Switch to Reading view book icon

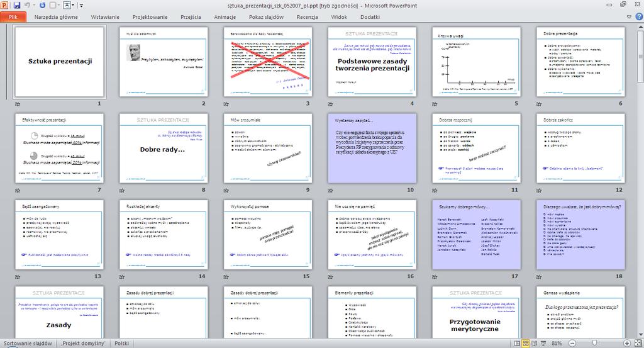[535, 343]
